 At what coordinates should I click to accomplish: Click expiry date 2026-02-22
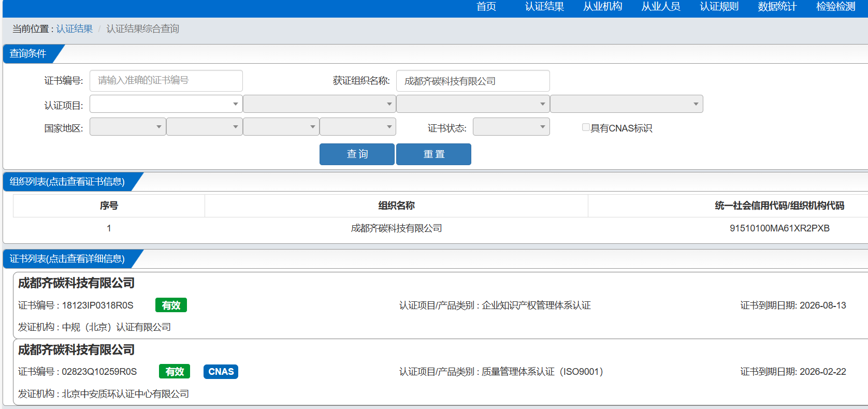pyautogui.click(x=822, y=372)
